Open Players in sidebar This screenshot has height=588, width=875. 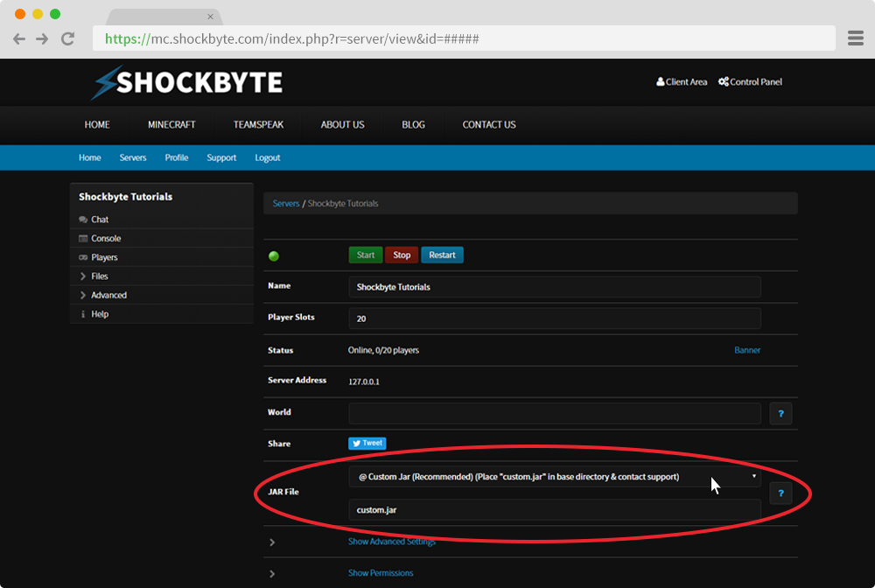[x=162, y=257]
